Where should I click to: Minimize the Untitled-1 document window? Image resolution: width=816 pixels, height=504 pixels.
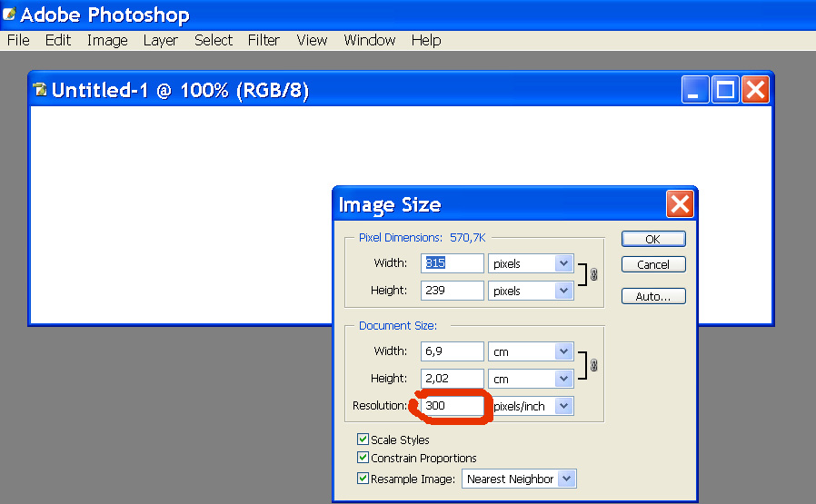click(695, 90)
